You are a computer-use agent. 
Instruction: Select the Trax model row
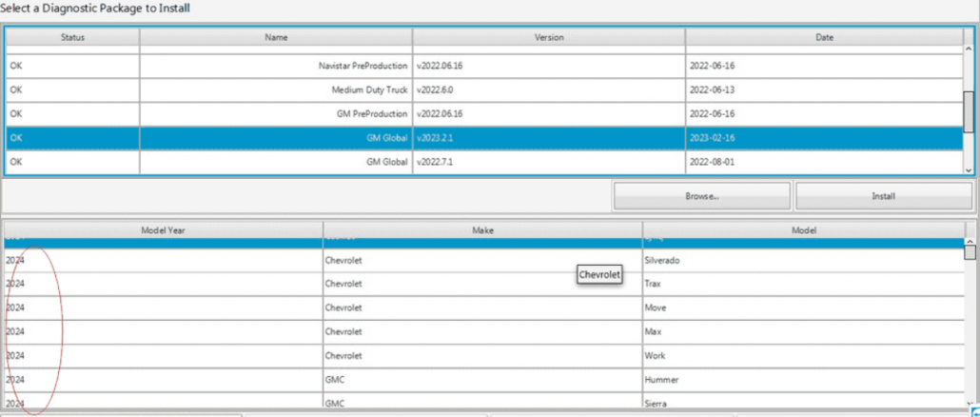tap(484, 284)
